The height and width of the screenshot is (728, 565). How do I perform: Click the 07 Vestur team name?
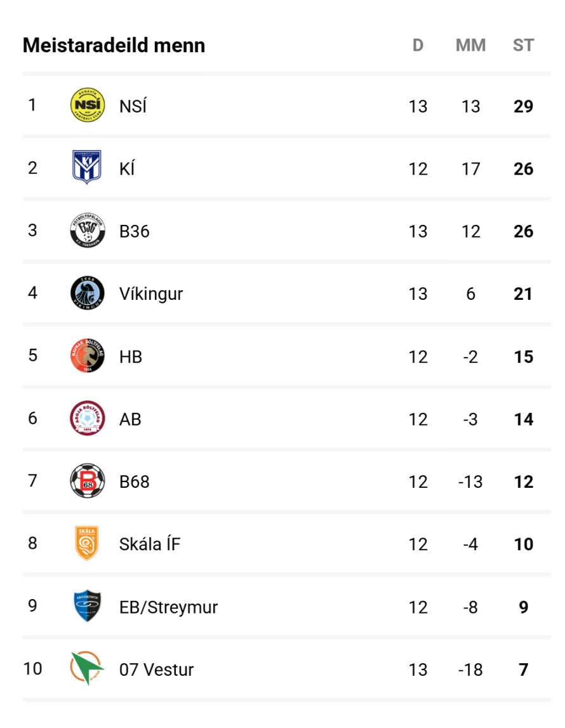156,670
